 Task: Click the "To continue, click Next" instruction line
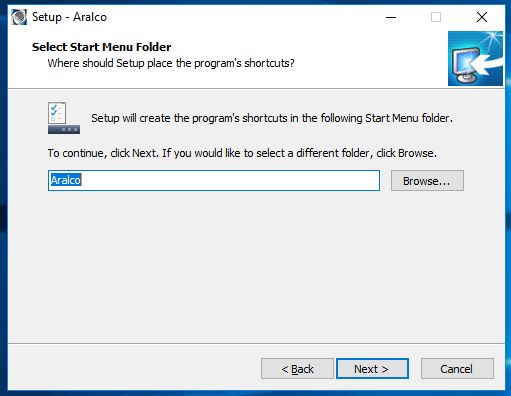[242, 153]
